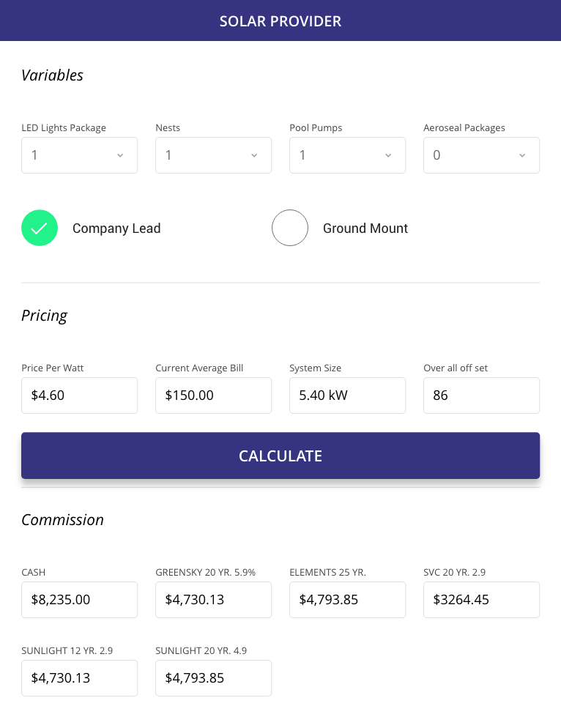The height and width of the screenshot is (728, 561).
Task: Click the SUNLIGHT 12 YR. 2.9 field
Action: pos(79,678)
